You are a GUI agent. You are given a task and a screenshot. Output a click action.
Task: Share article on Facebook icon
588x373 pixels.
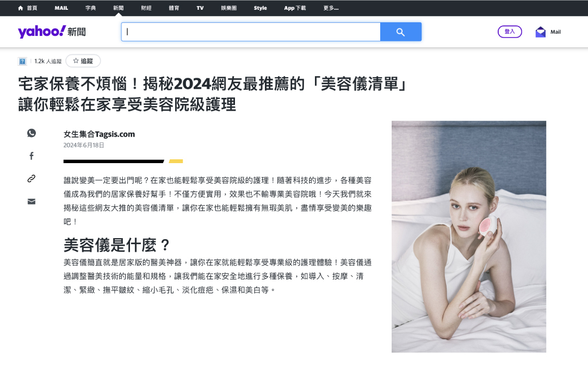32,156
